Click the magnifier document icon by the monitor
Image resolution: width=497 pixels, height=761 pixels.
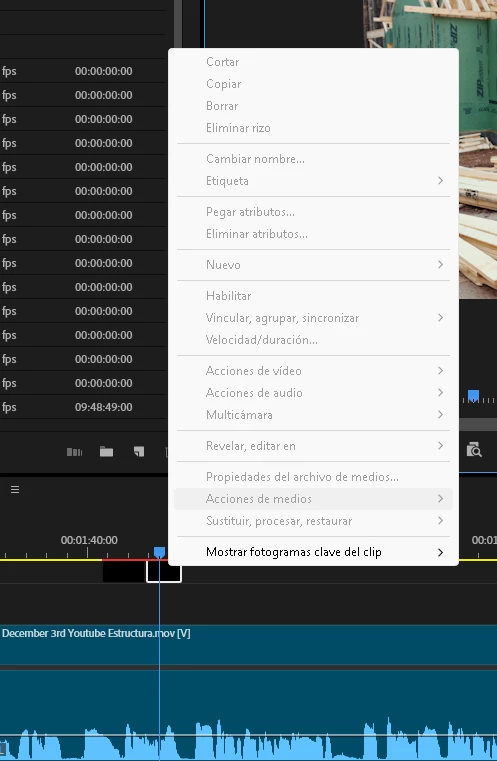[474, 450]
